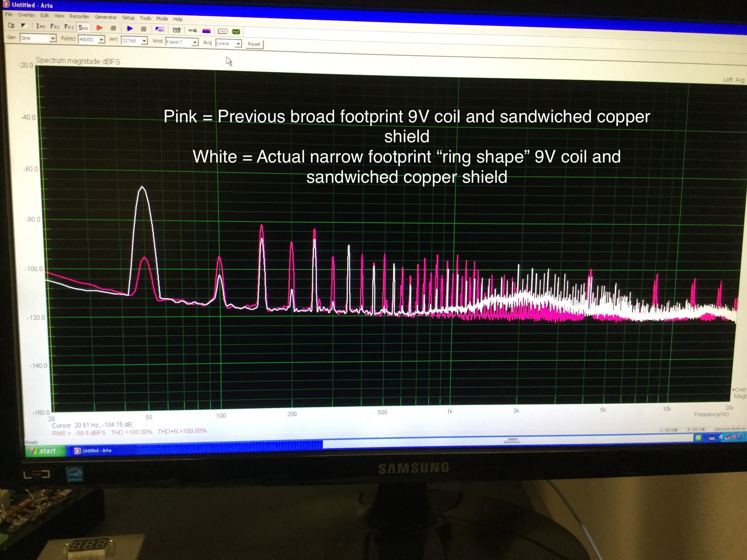This screenshot has height=560, width=747.
Task: Expand the Wnd window type dropdown
Action: pyautogui.click(x=195, y=42)
